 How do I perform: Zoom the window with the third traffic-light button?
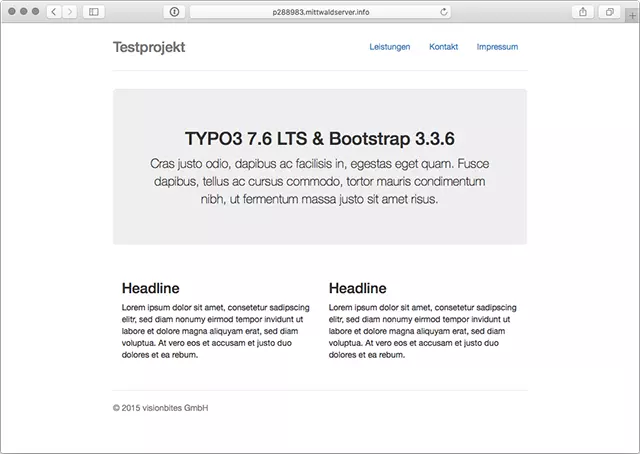[36, 11]
